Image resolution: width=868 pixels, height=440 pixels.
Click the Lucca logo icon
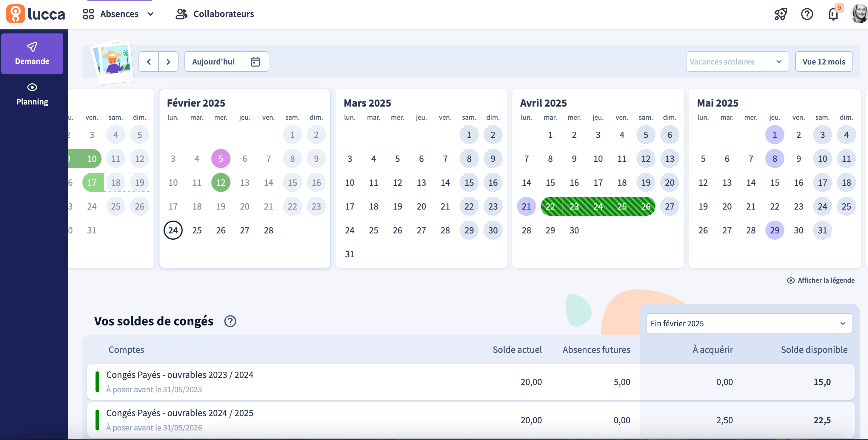pos(16,14)
